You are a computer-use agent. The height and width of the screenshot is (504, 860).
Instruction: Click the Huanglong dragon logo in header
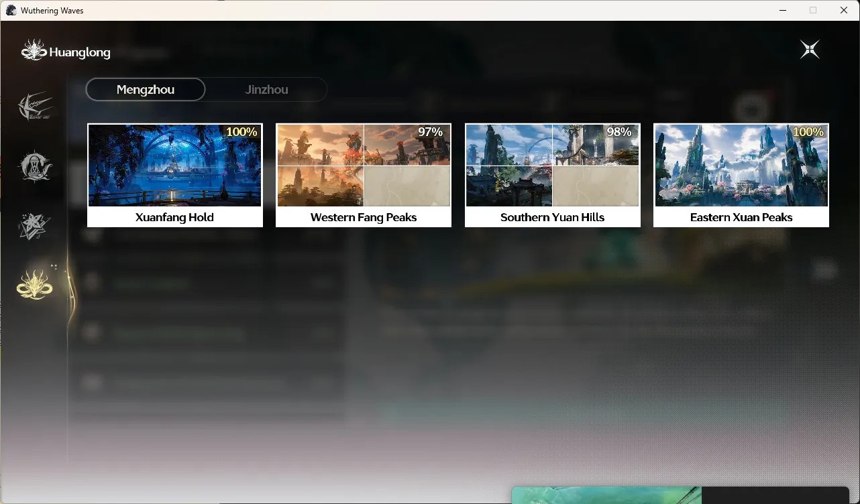[33, 51]
